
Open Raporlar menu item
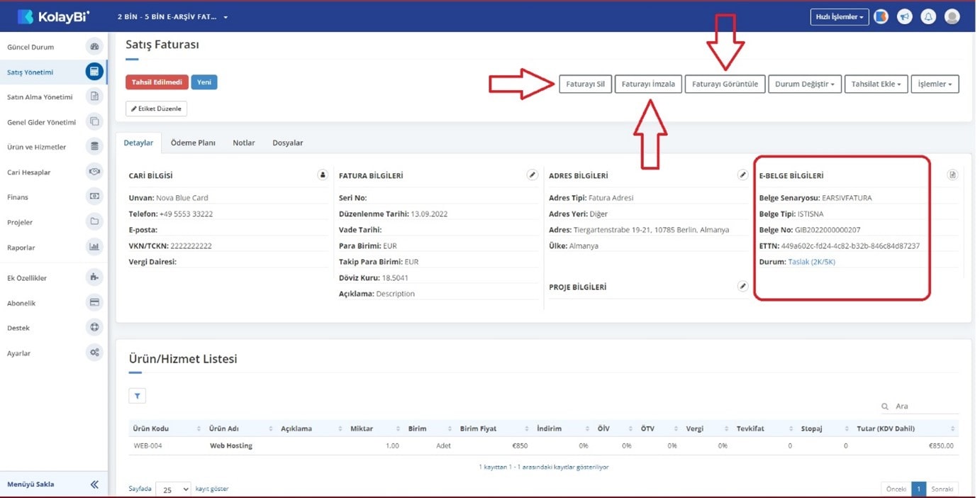54,248
